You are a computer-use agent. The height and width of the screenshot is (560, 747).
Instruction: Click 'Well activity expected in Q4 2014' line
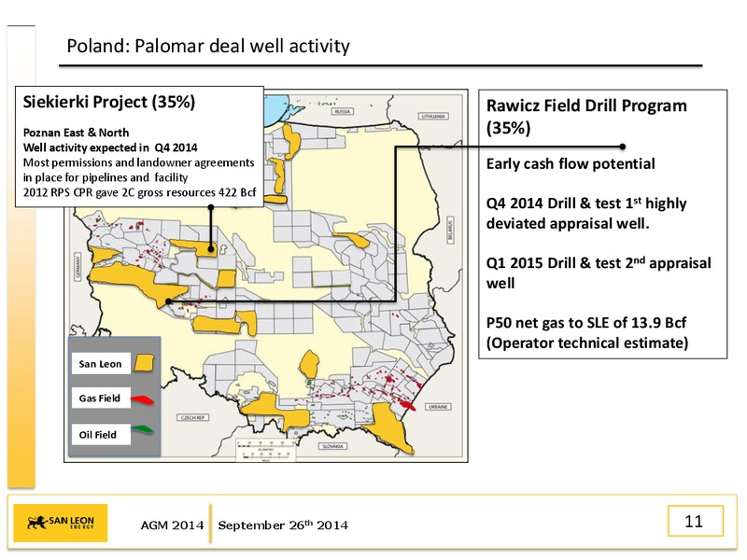click(x=110, y=147)
